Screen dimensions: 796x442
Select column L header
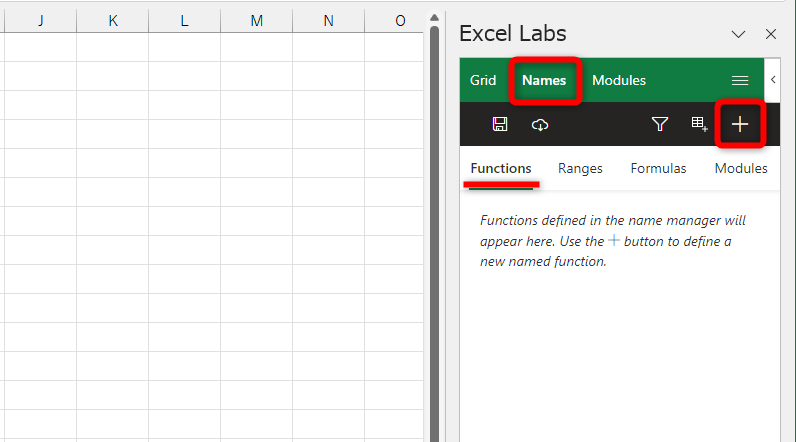(184, 21)
